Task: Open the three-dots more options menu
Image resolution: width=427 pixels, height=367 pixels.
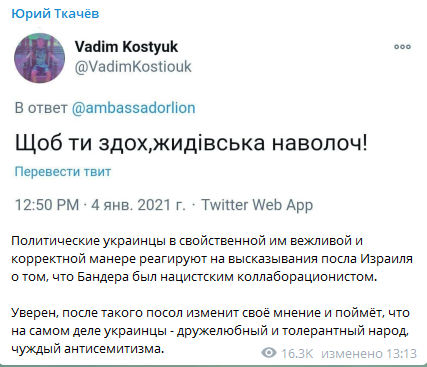Action: [x=402, y=47]
